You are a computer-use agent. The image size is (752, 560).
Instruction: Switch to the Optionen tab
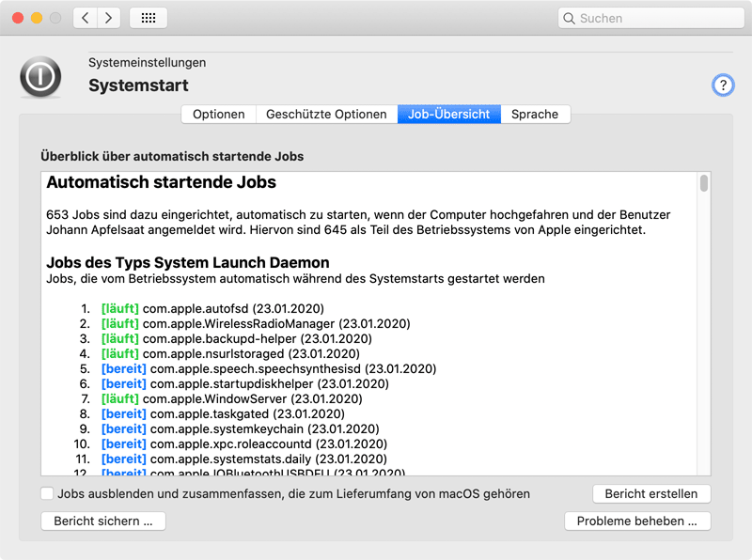pyautogui.click(x=219, y=114)
